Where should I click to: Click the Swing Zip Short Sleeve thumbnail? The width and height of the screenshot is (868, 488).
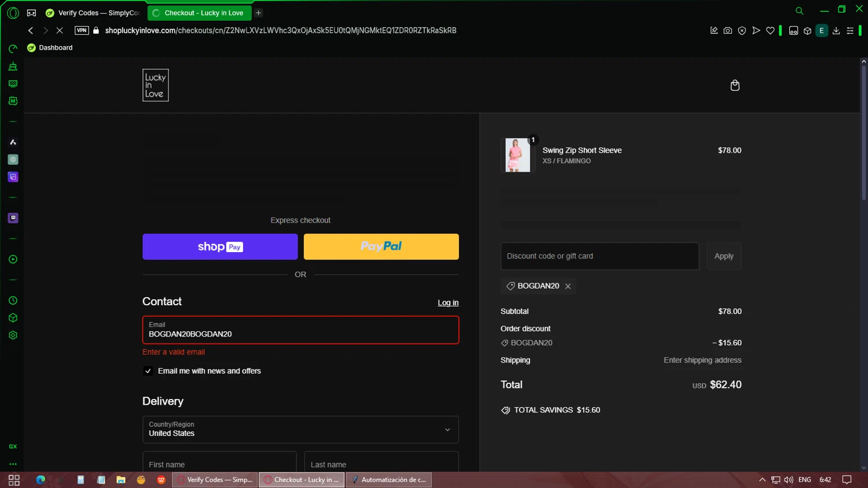coord(517,155)
